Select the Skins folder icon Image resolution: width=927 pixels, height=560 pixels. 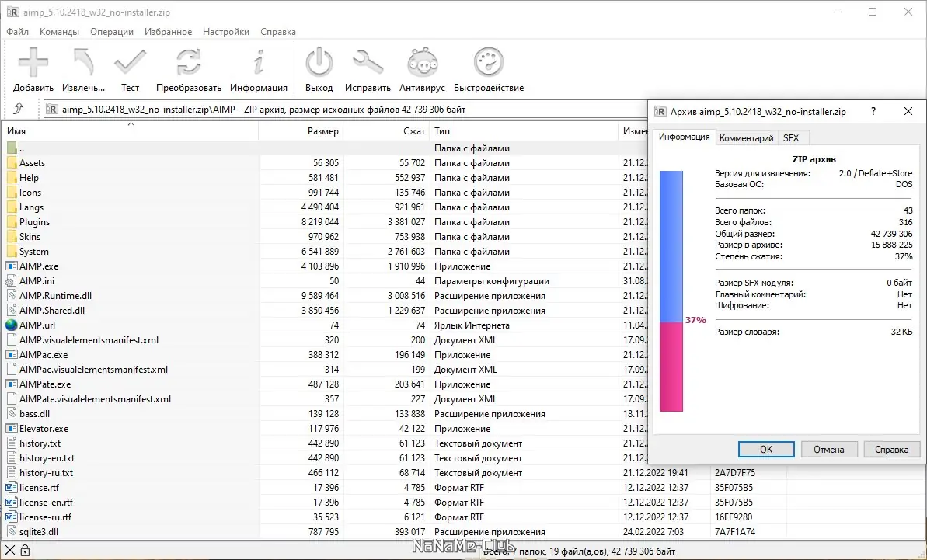[x=12, y=237]
